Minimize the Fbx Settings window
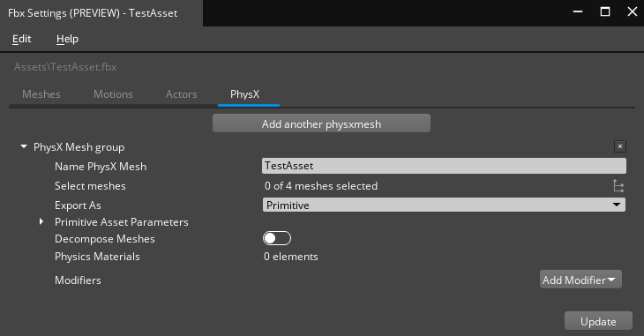 point(578,12)
